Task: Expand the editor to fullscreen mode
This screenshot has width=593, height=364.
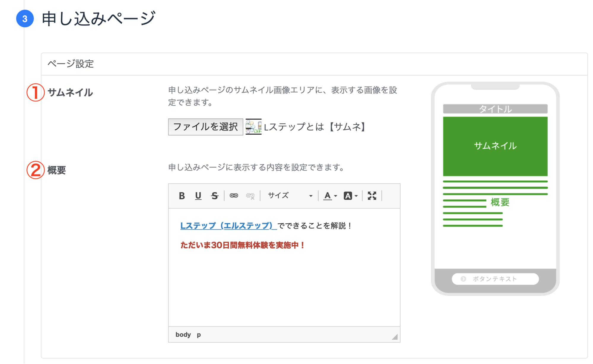Action: pyautogui.click(x=372, y=195)
